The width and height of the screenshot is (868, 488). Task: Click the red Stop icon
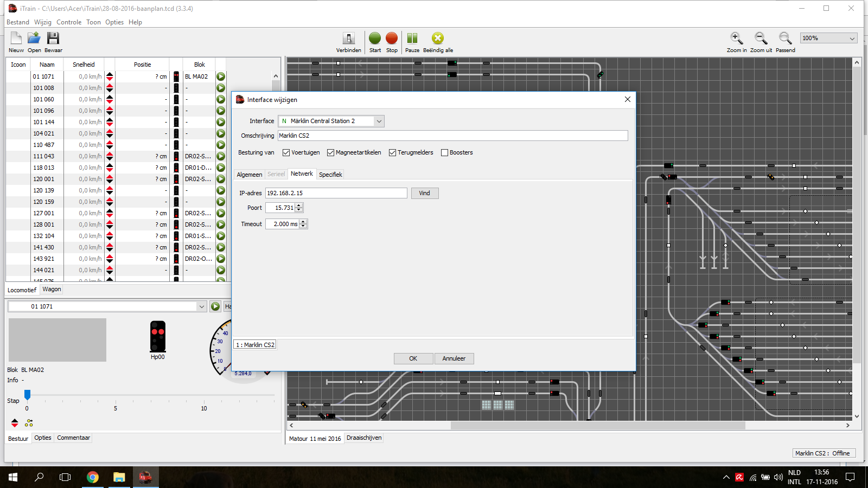[392, 38]
